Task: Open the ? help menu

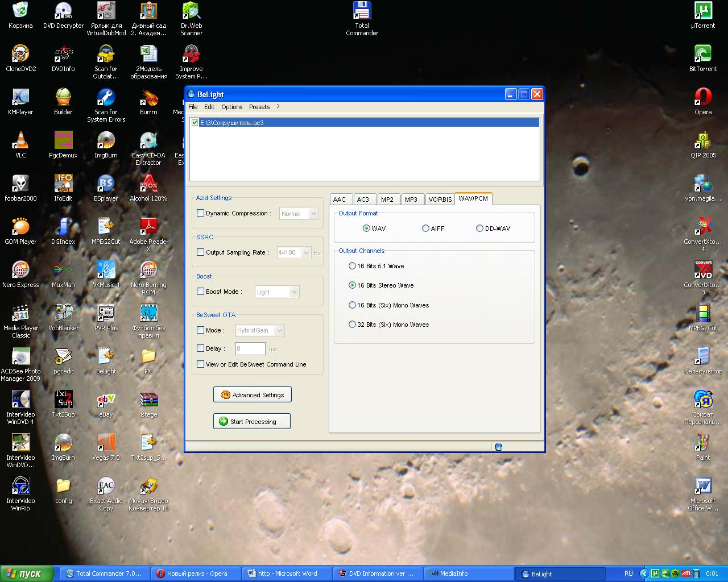Action: click(278, 107)
